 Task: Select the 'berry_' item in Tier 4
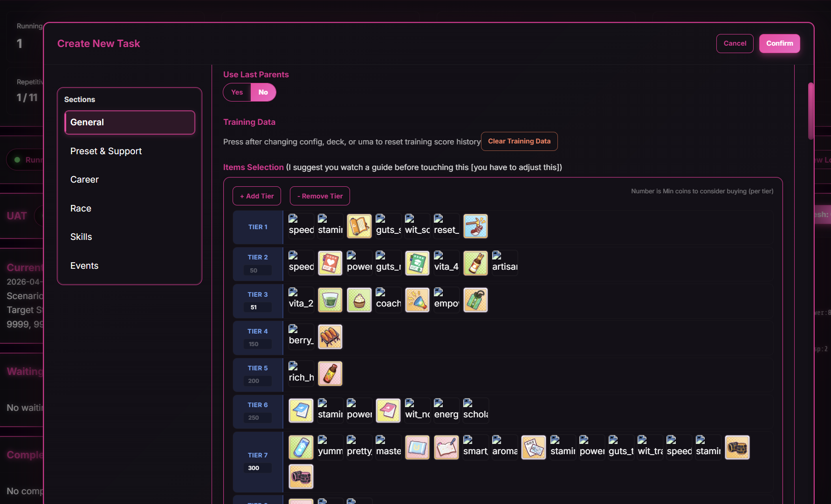[301, 337]
